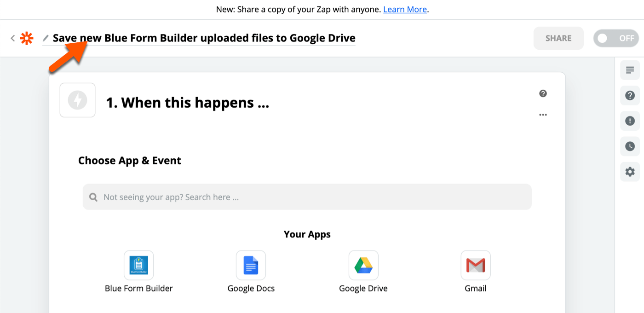This screenshot has width=644, height=313.
Task: Click the Choose App & Event heading
Action: click(129, 160)
